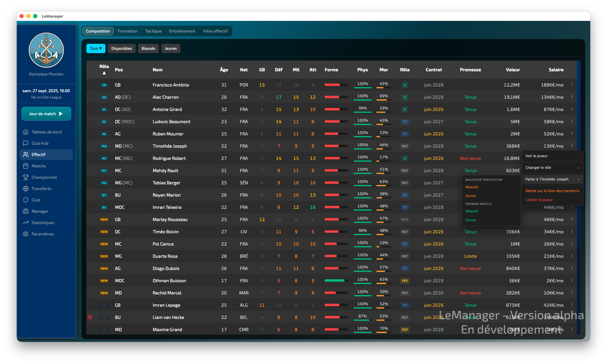Open Tableau de bord from the sidebar
The width and height of the screenshot is (607, 364).
(46, 132)
